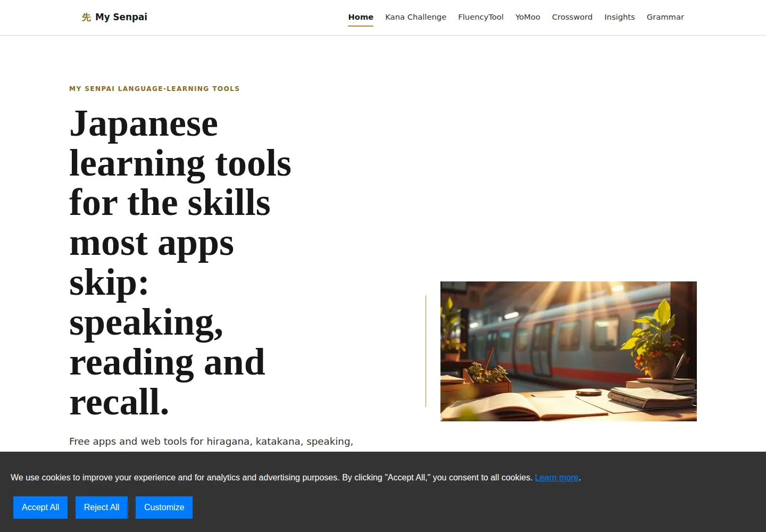Follow the Learn more cookie link

(x=556, y=478)
